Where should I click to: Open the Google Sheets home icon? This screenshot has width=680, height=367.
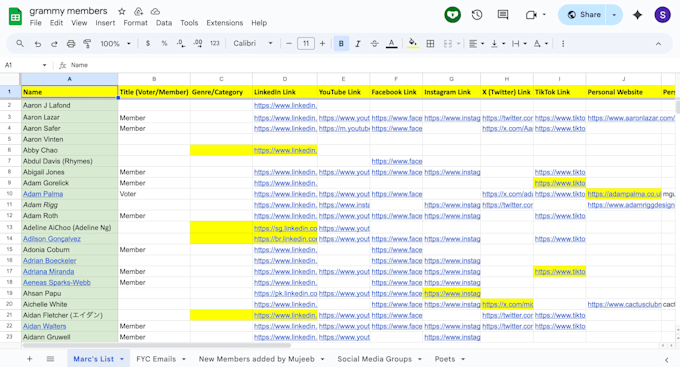point(16,16)
